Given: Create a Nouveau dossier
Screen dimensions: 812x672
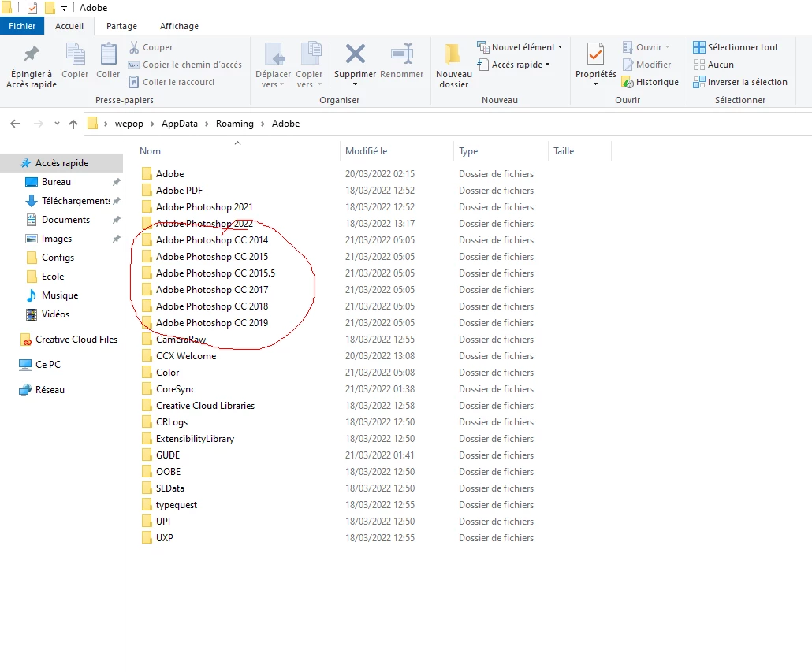Looking at the screenshot, I should coord(453,65).
